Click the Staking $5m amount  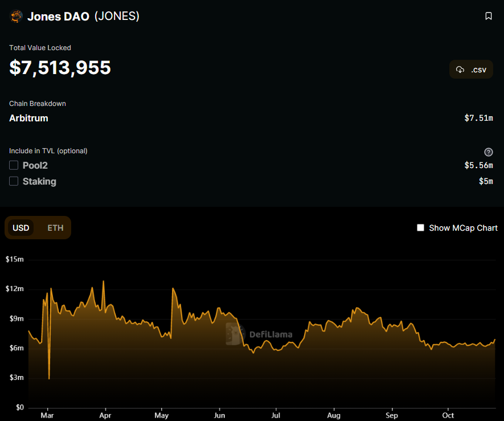[486, 181]
